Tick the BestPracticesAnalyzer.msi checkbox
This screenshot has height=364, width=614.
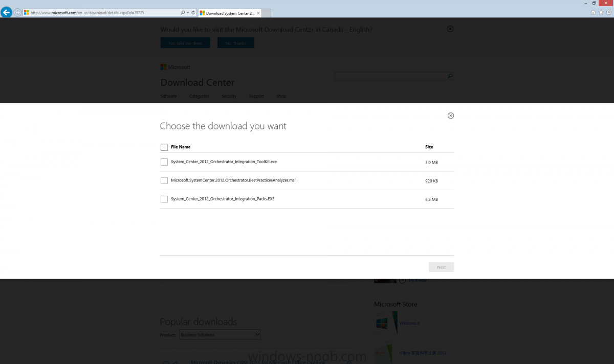tap(164, 180)
